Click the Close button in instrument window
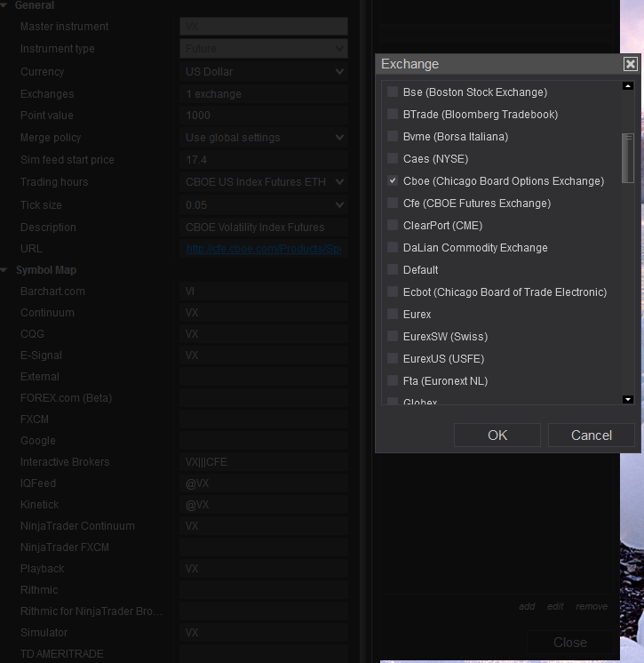 pos(570,643)
